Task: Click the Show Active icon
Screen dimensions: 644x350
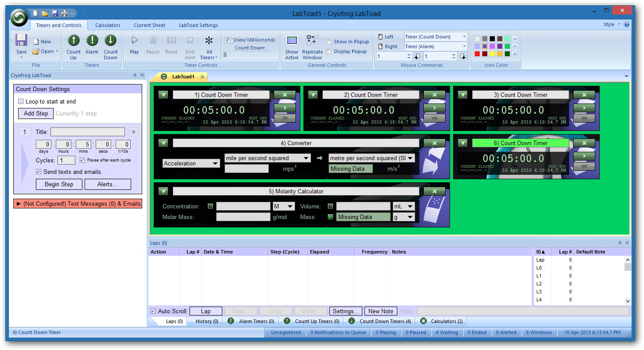Action: pyautogui.click(x=292, y=41)
